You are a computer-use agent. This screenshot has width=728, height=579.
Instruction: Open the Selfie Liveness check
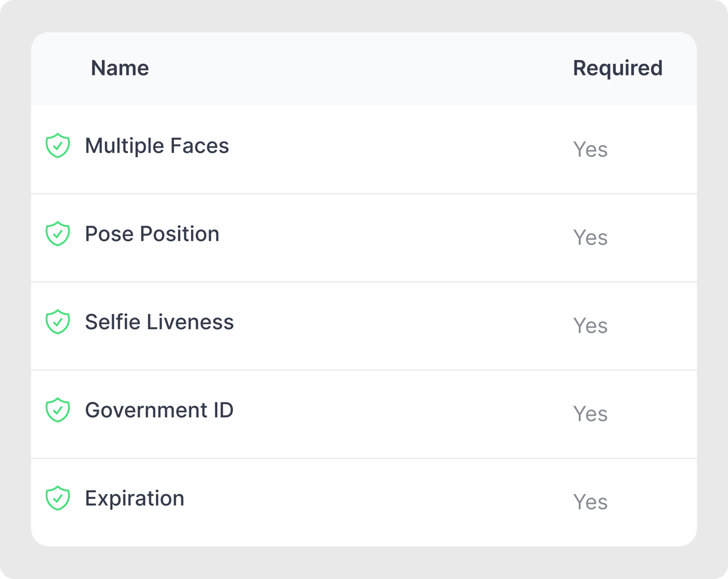[159, 322]
